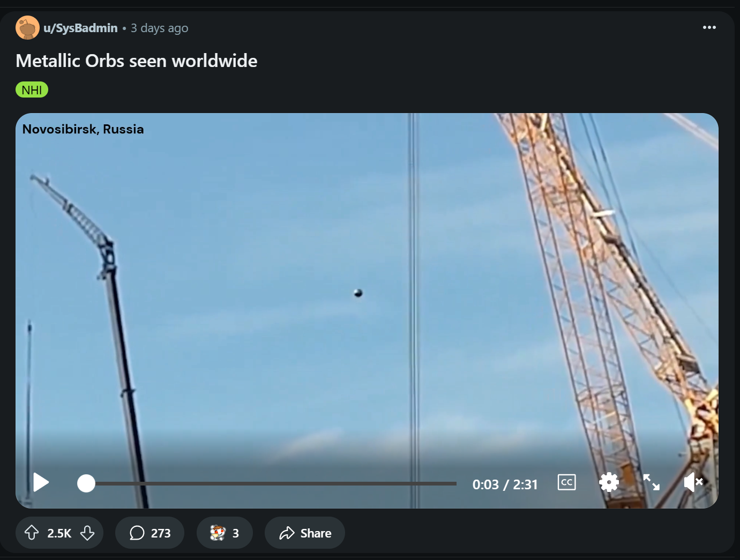Unmute the video sound

click(x=693, y=482)
